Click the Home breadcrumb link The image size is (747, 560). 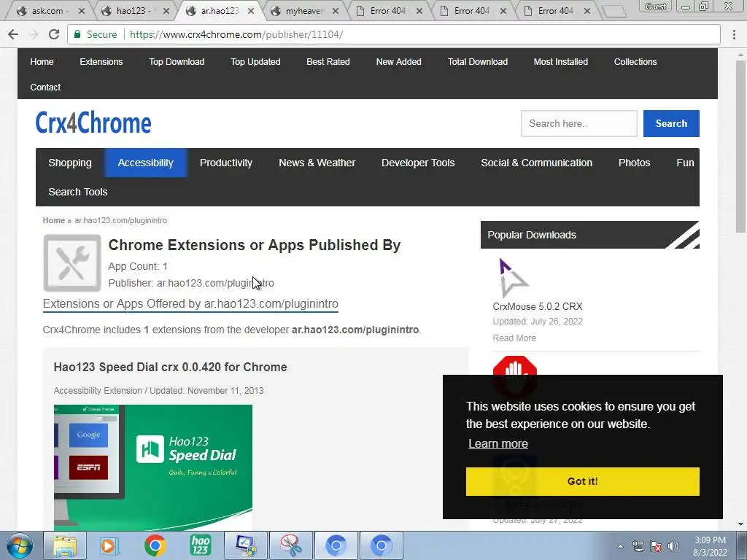(x=53, y=220)
